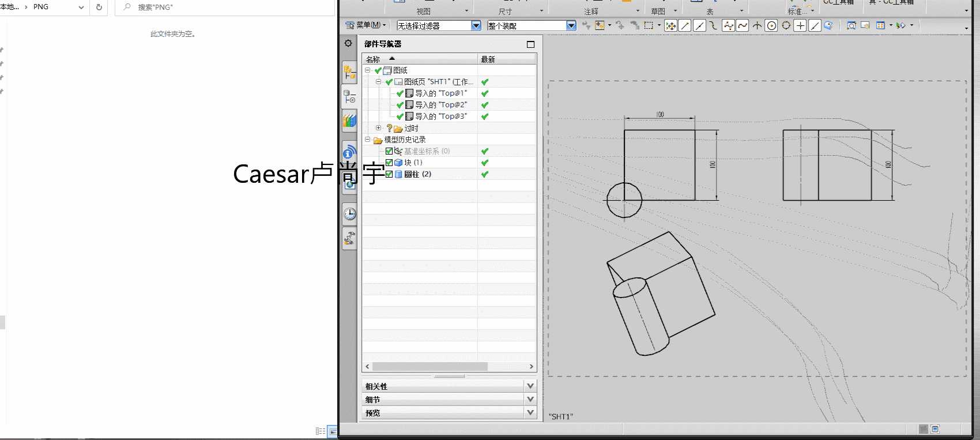Click the snap point options icon

[670, 25]
